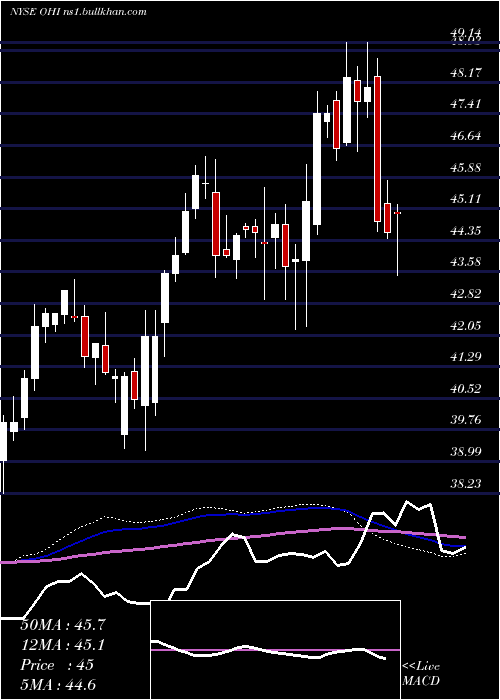The width and height of the screenshot is (500, 700).
Task: Click the 50MA : 45.7 readout
Action: pyautogui.click(x=63, y=625)
